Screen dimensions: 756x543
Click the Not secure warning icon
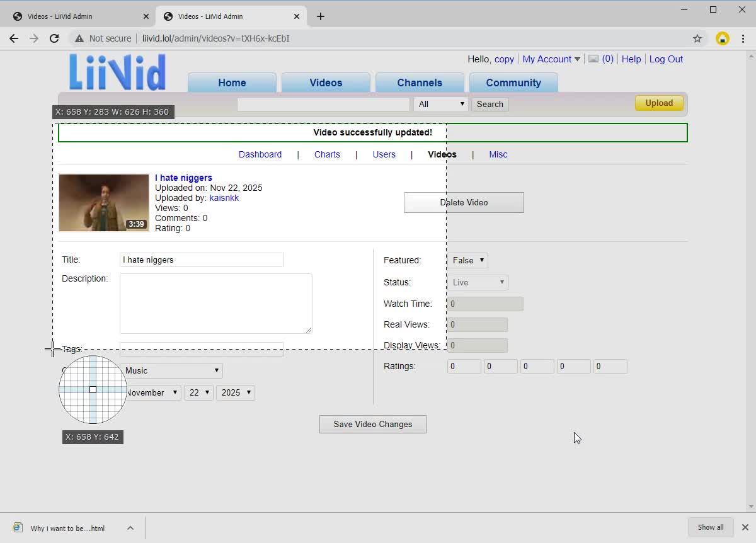pyautogui.click(x=79, y=38)
